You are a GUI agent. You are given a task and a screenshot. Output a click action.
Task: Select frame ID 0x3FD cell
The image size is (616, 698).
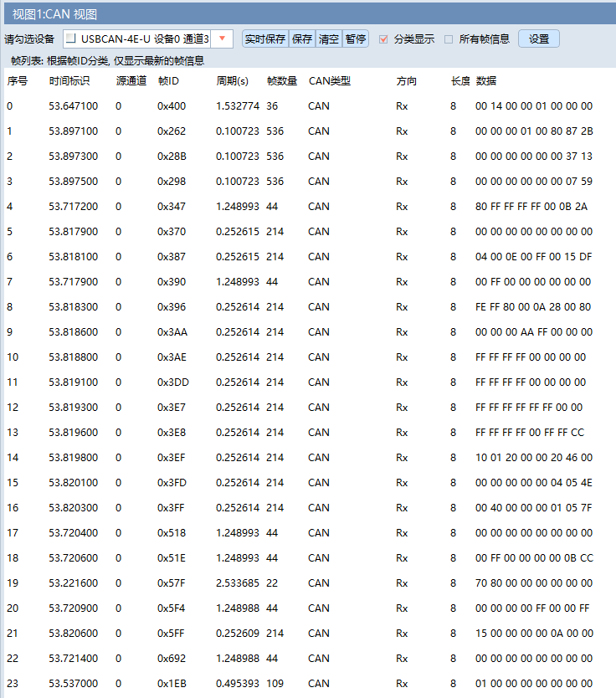pos(172,483)
